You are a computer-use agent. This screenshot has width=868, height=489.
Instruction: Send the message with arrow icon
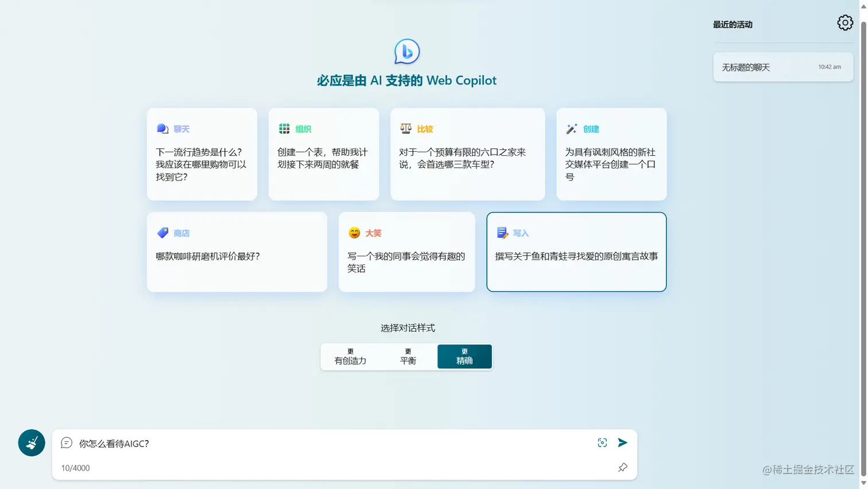pyautogui.click(x=622, y=442)
